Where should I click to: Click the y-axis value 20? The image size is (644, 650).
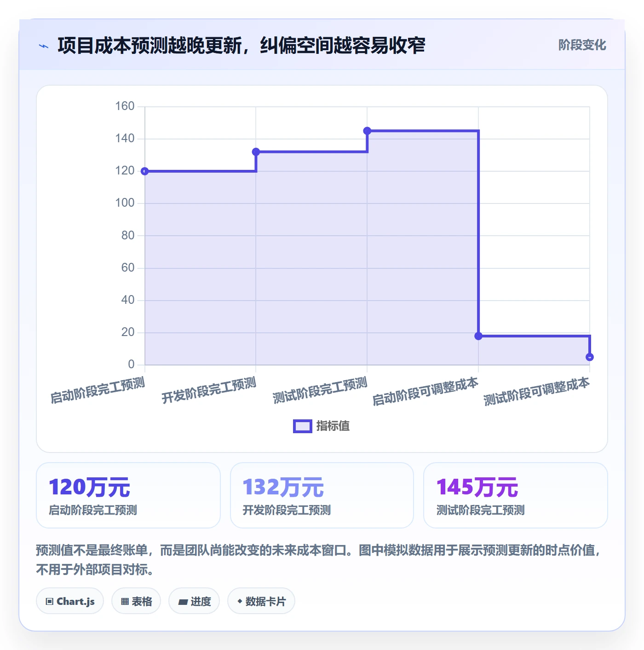[128, 332]
